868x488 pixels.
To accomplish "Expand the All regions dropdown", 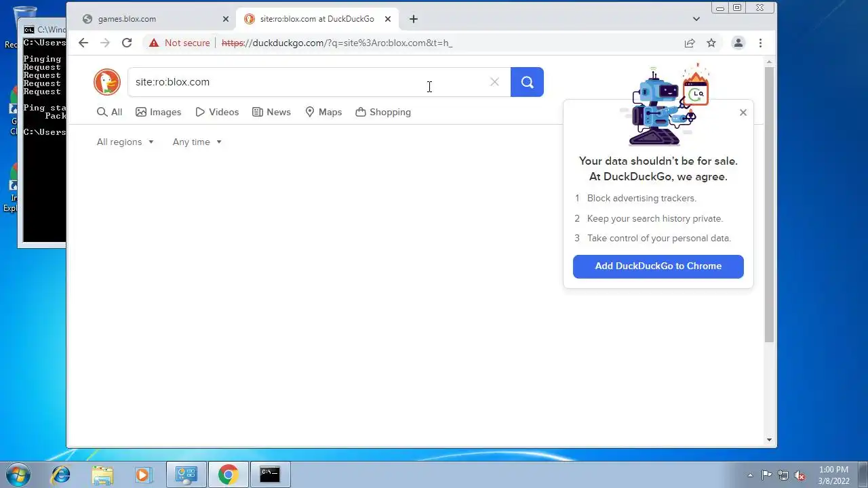I will [x=125, y=142].
